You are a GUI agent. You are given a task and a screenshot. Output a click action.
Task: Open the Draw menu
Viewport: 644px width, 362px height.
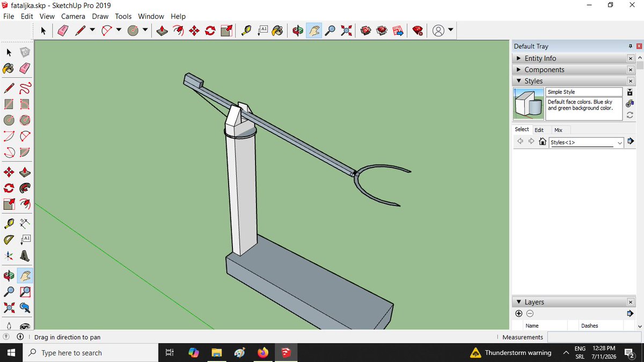(x=100, y=17)
